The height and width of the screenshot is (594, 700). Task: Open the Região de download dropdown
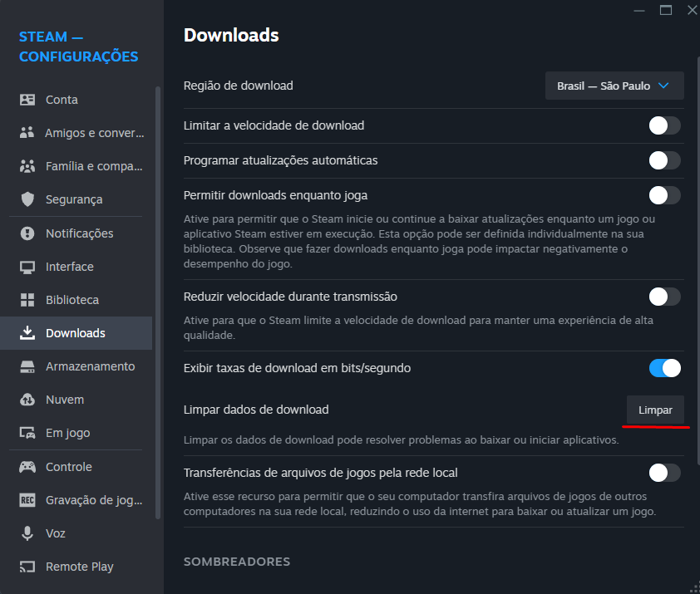coord(614,86)
